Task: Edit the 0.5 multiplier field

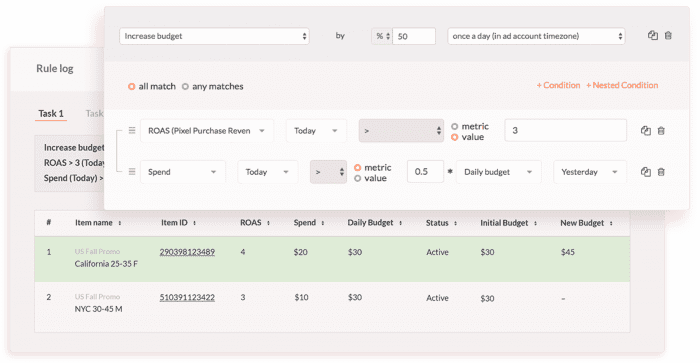Action: click(x=425, y=172)
